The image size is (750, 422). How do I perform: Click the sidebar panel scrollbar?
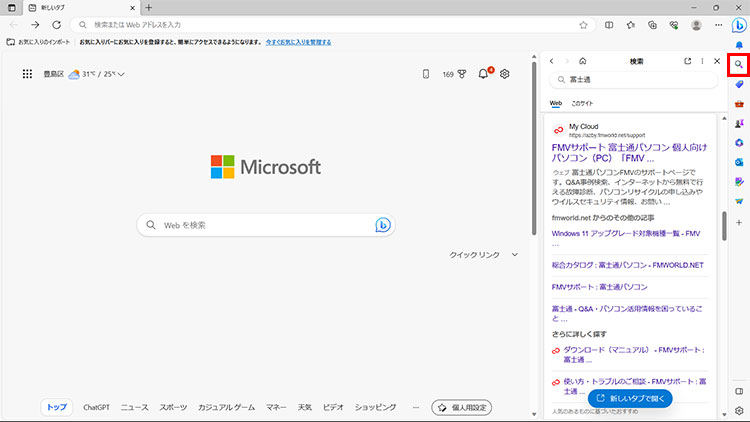(x=725, y=222)
